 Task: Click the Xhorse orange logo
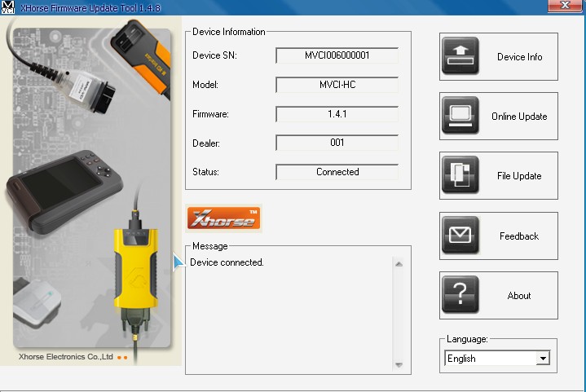tap(223, 218)
